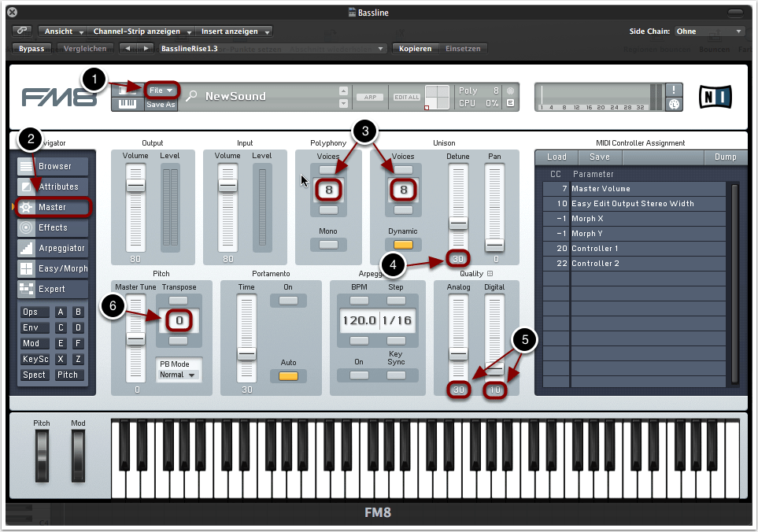This screenshot has width=758, height=532.
Task: Click the clock icon below exclamation mark
Action: pos(674,104)
